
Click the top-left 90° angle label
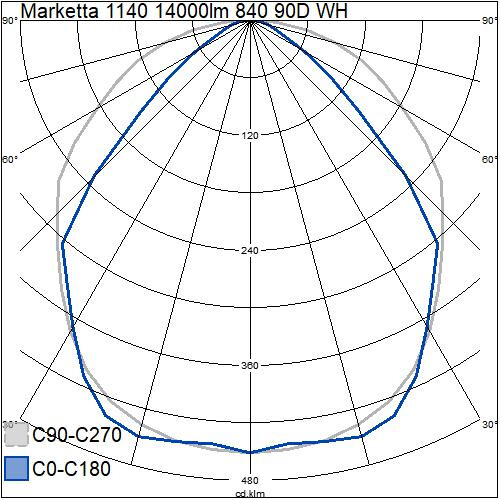tap(10, 21)
